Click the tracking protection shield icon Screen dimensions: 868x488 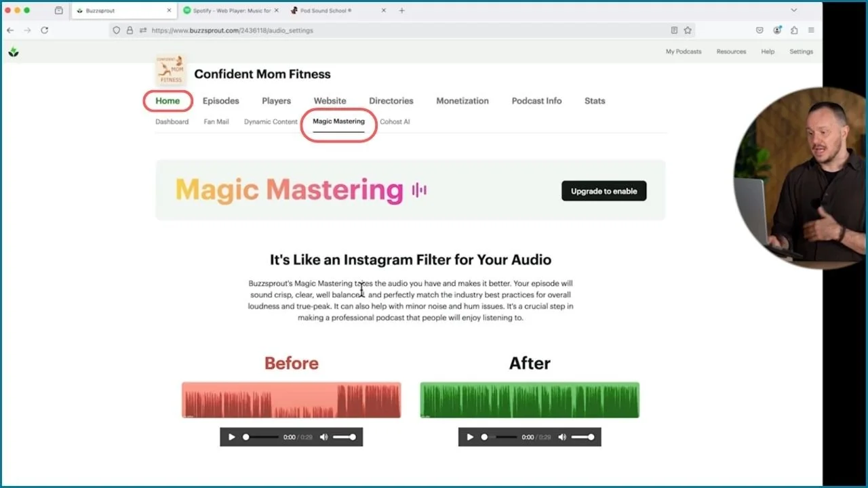(117, 30)
